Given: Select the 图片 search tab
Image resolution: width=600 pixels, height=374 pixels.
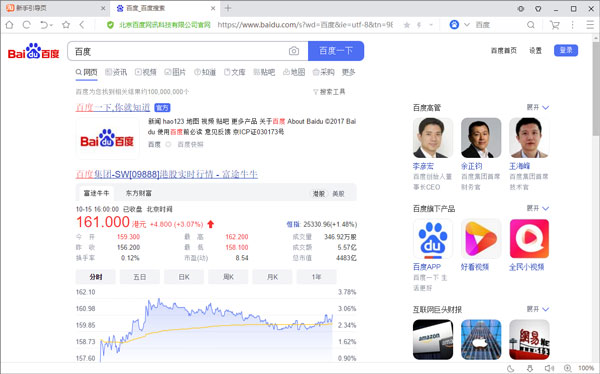Looking at the screenshot, I should point(175,72).
